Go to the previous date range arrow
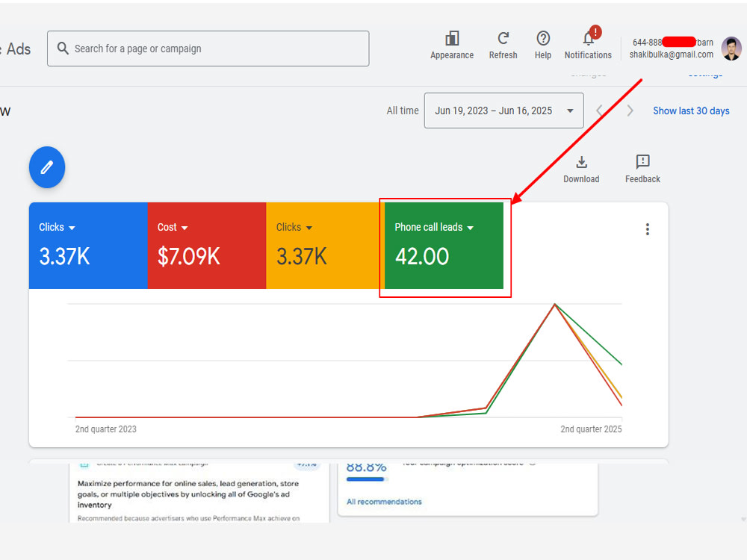 point(600,111)
